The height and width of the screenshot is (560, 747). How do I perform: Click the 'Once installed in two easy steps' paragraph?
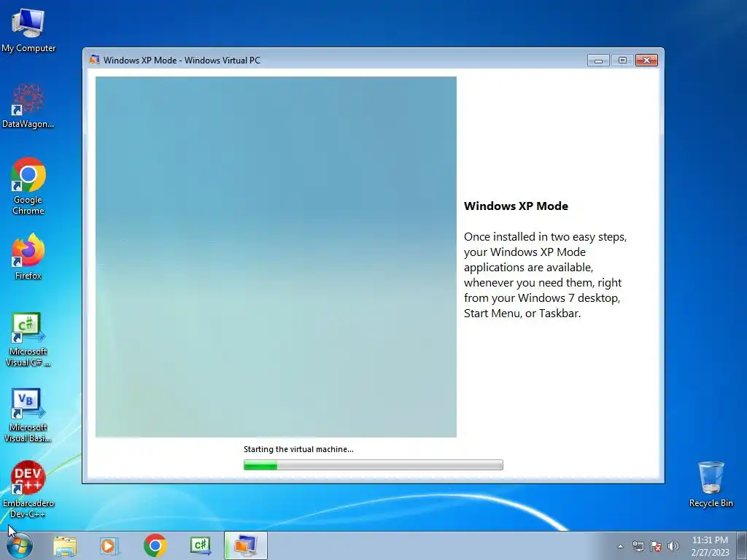[545, 275]
